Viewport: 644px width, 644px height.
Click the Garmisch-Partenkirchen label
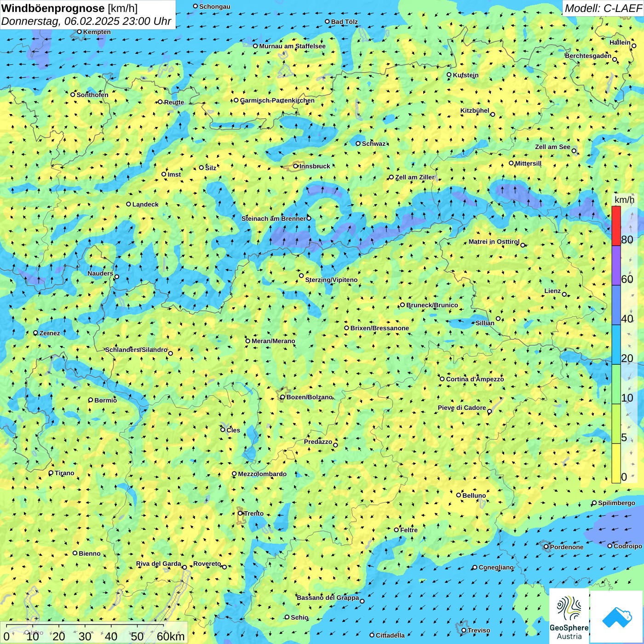[277, 100]
